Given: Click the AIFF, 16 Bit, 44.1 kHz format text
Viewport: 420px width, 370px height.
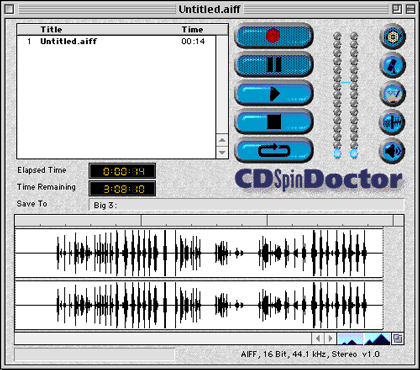Looking at the screenshot, I should tap(310, 354).
